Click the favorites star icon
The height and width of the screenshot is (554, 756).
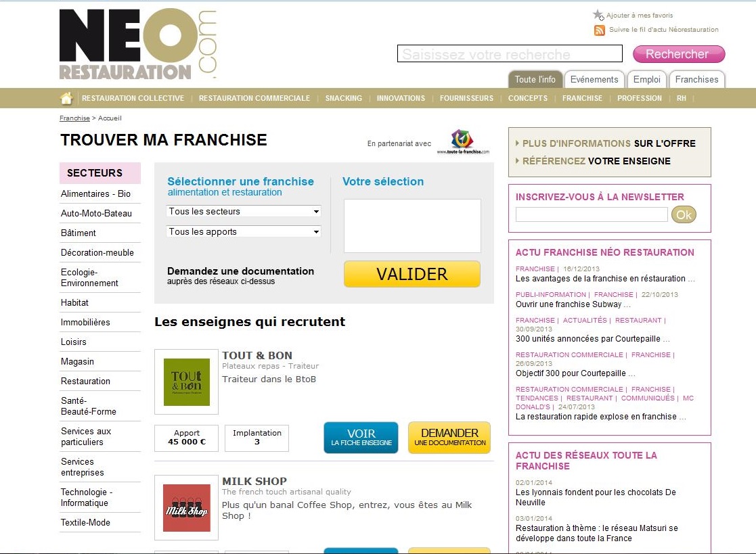click(x=598, y=15)
